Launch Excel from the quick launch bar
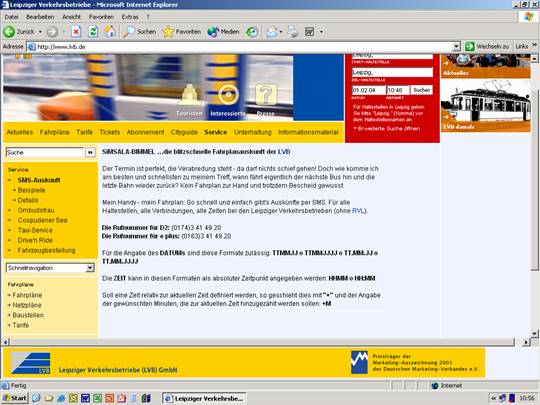Image resolution: width=540 pixels, height=405 pixels. click(x=98, y=398)
